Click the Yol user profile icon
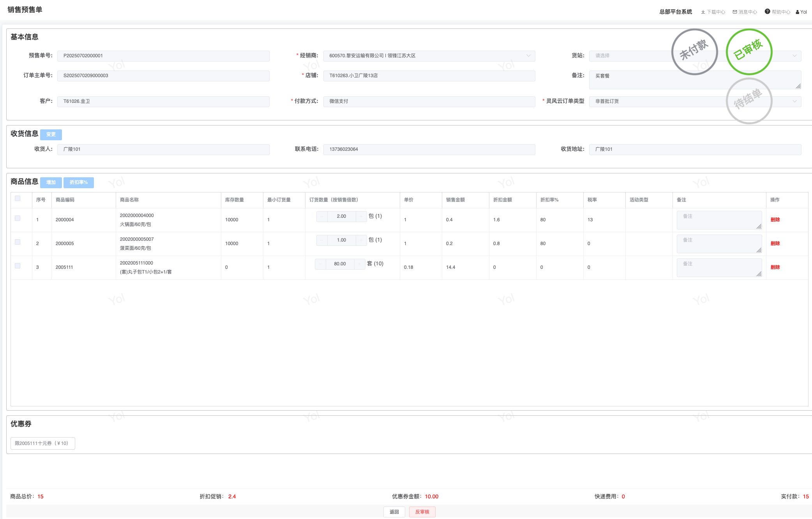 coord(798,12)
